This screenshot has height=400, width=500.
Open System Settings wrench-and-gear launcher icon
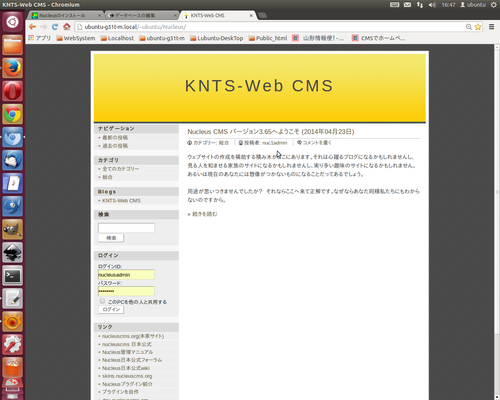point(12,344)
